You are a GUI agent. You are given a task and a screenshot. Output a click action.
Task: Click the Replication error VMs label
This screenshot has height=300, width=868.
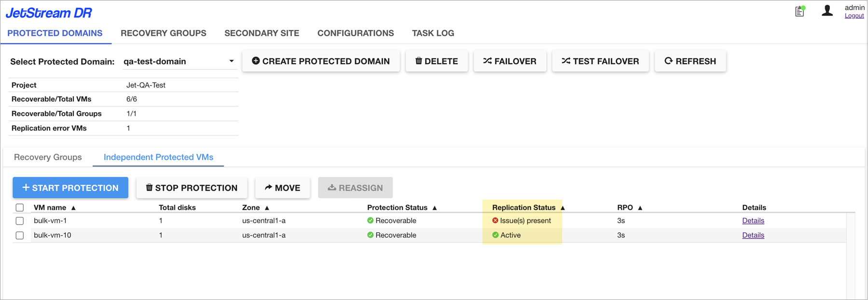tap(49, 128)
